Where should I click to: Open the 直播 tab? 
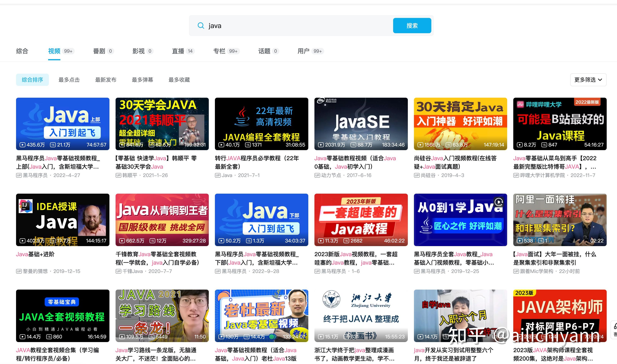[x=178, y=51]
